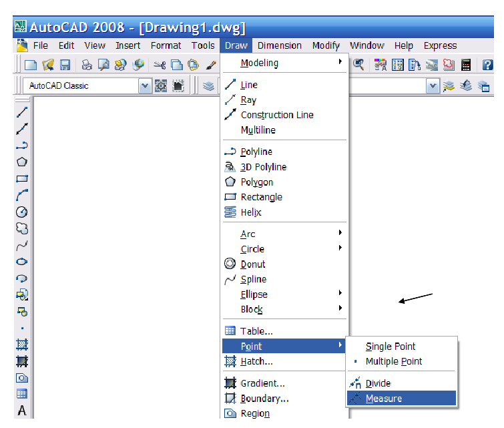Select Table... from the Draw menu
This screenshot has width=504, height=428.
pyautogui.click(x=284, y=331)
